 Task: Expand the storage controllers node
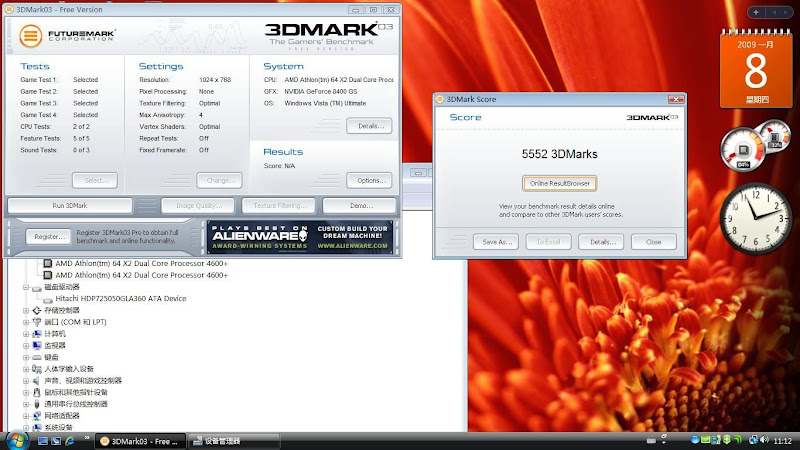26,311
